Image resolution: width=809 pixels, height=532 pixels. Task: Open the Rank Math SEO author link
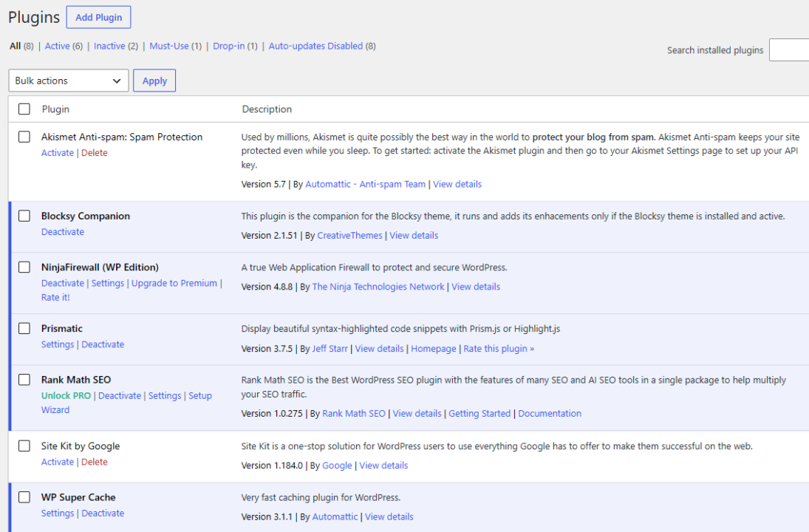pos(354,413)
